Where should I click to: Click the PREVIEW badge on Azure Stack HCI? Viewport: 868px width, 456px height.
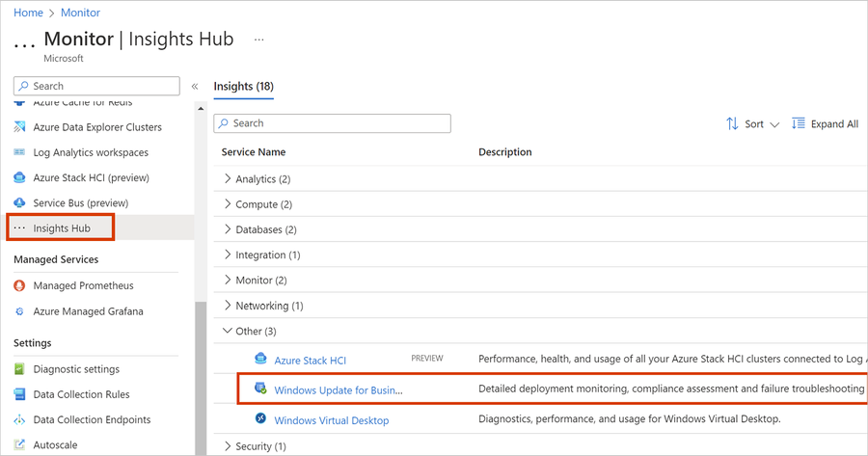click(x=427, y=359)
